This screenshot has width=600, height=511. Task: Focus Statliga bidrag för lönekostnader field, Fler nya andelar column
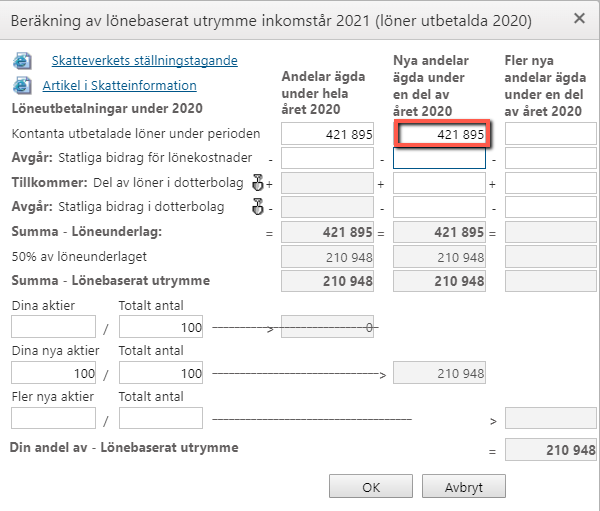tap(551, 158)
